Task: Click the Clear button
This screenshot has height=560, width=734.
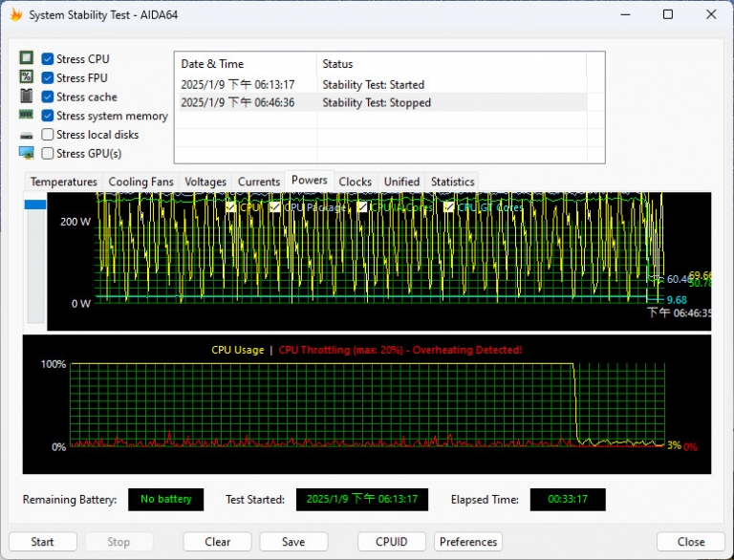Action: point(218,542)
